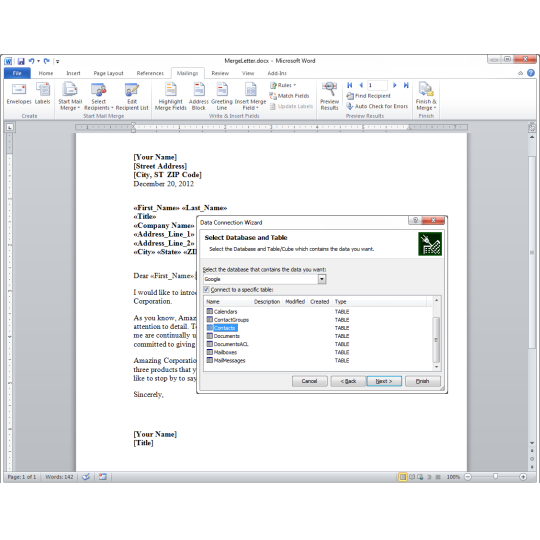This screenshot has width=540, height=540.
Task: Click the Next button in the wizard
Action: pos(384,381)
